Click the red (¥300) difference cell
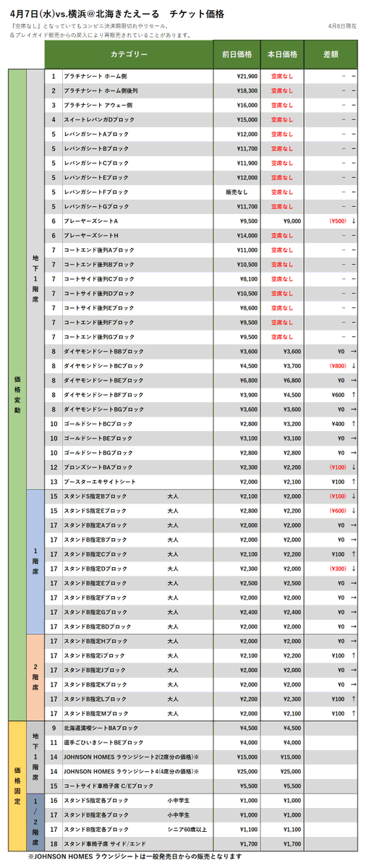366x868 pixels. [337, 569]
